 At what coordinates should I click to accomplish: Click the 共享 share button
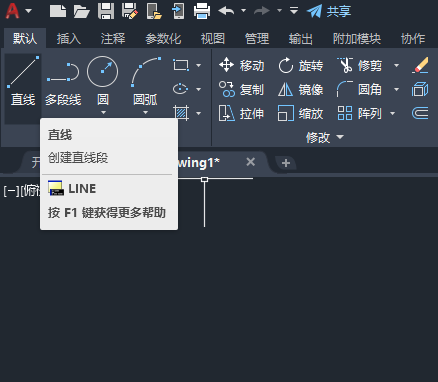329,11
